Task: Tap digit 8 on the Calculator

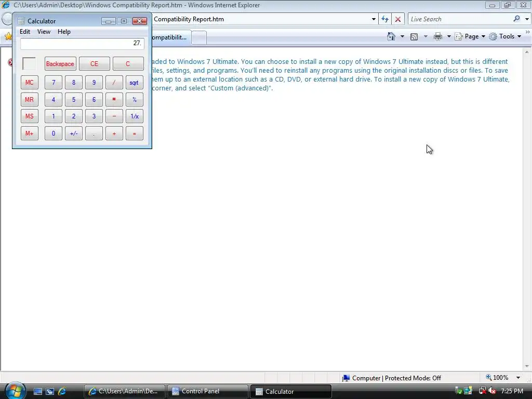Action: click(74, 83)
